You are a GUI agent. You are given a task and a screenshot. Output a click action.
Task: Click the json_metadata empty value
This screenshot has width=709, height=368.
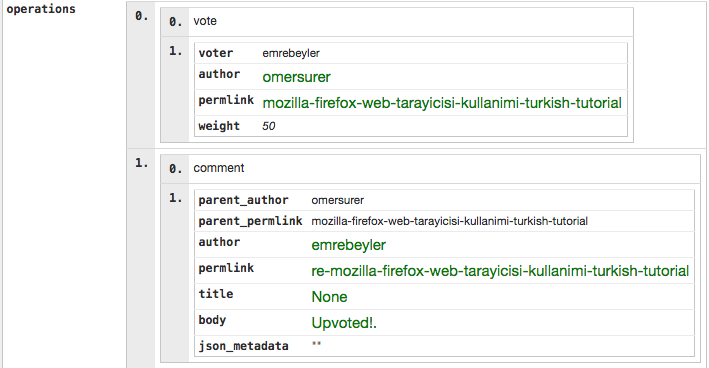pos(316,344)
